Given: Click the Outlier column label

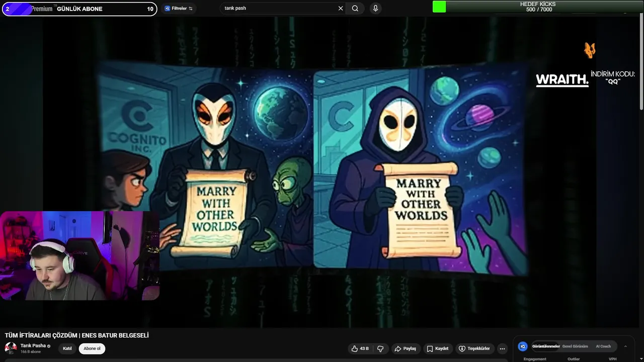Looking at the screenshot, I should point(574,359).
